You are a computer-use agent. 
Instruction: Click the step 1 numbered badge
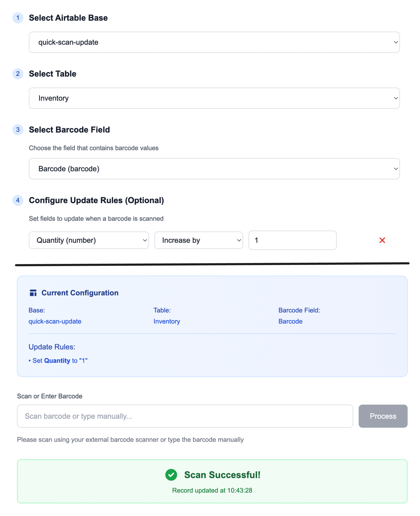click(18, 18)
